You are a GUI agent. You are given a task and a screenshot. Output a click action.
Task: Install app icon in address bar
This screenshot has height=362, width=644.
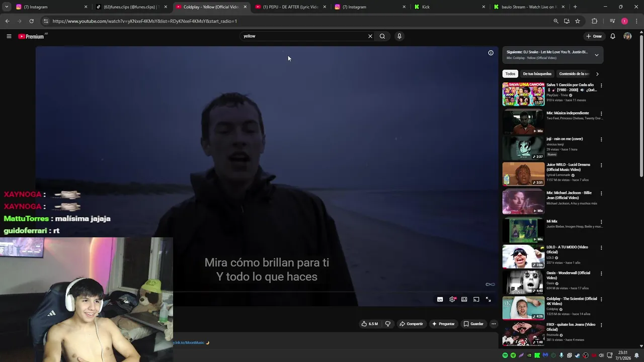pyautogui.click(x=567, y=21)
